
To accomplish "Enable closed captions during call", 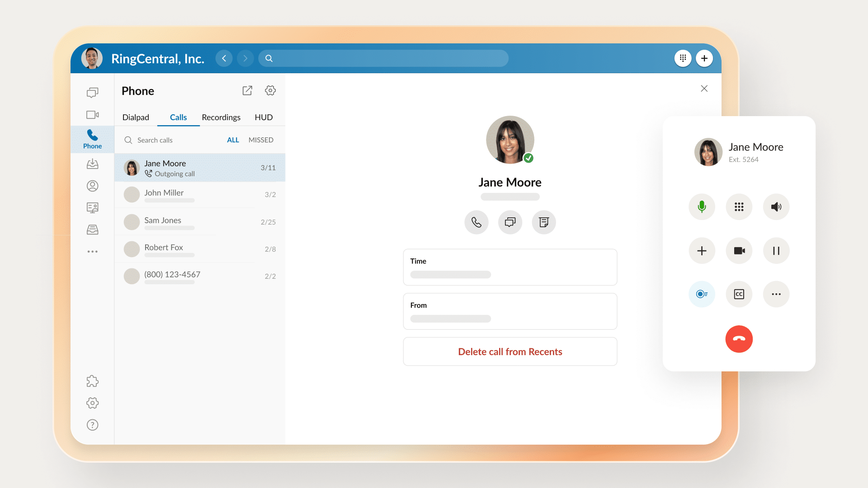I will 739,294.
